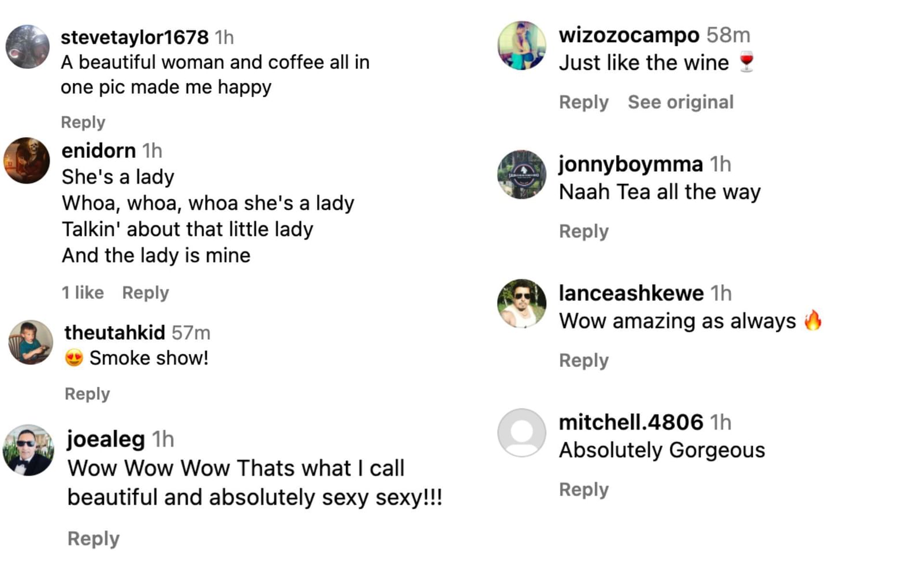The image size is (924, 578).
Task: Click jonnyboymma's avatar
Action: tap(521, 175)
